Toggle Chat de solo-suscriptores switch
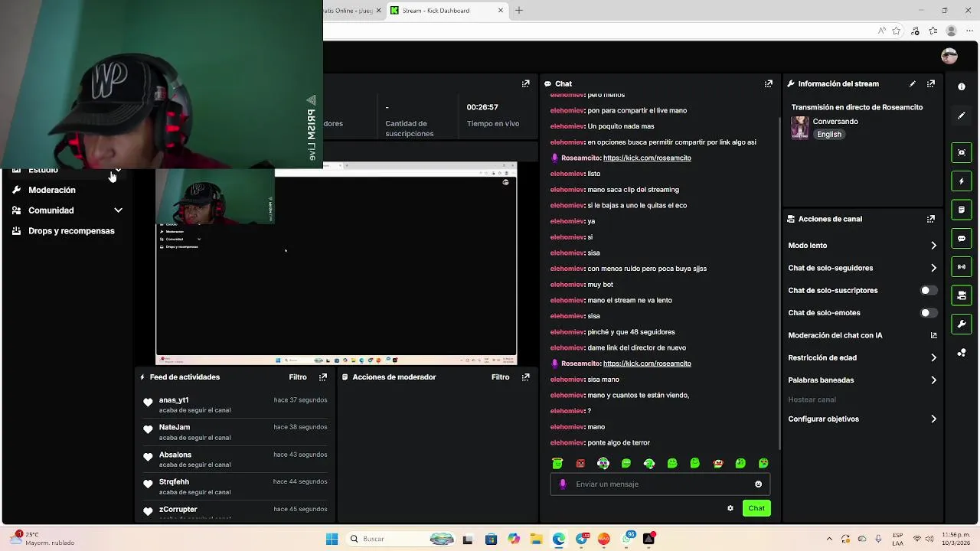Image resolution: width=980 pixels, height=551 pixels. (x=928, y=291)
